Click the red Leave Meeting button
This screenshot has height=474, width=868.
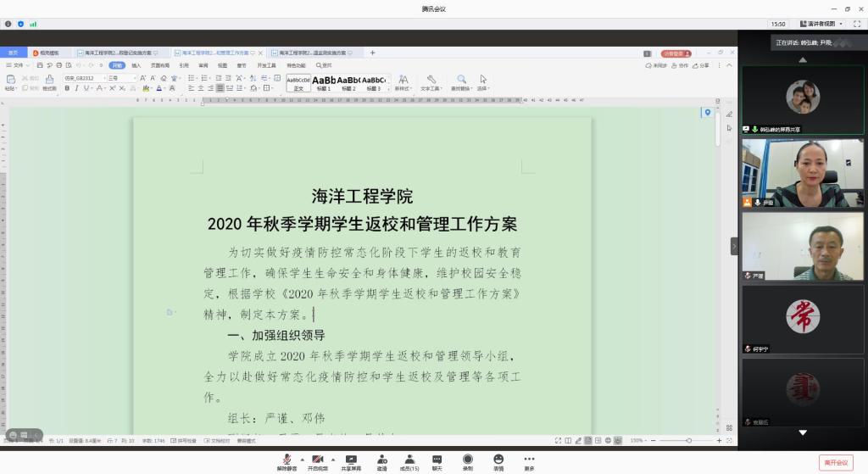click(834, 462)
